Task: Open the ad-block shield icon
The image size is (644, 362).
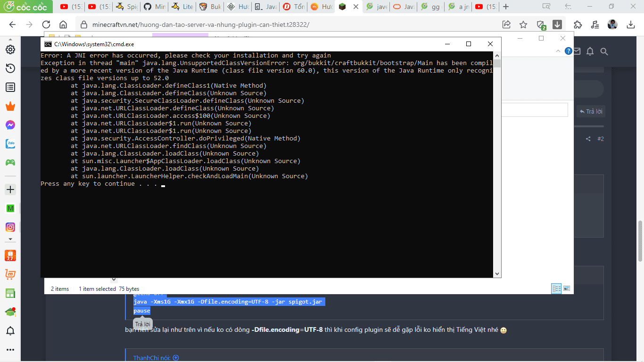Action: pos(541,25)
